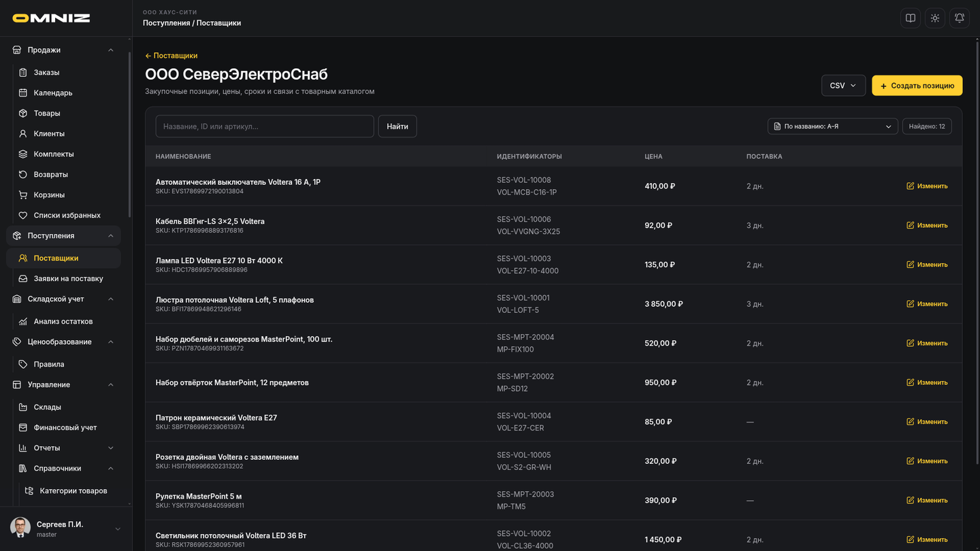The width and height of the screenshot is (980, 551).
Task: Open user menu chevron beside Сергеев П.И.
Action: [118, 529]
